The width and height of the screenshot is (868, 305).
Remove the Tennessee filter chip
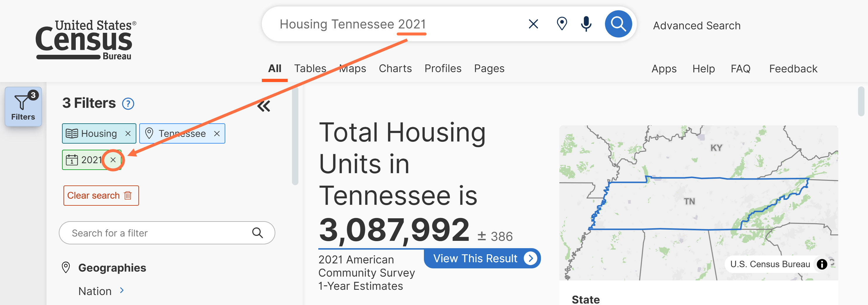pyautogui.click(x=217, y=134)
